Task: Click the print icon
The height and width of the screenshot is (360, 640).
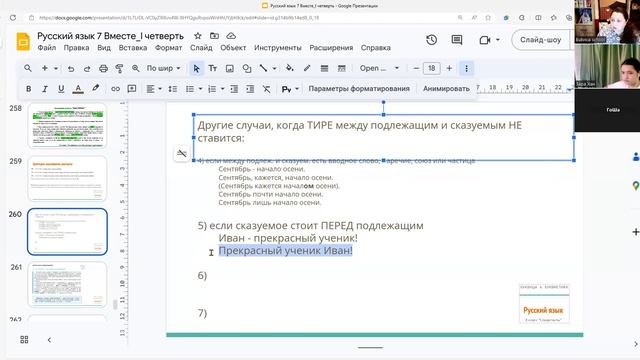Action: 103,69
